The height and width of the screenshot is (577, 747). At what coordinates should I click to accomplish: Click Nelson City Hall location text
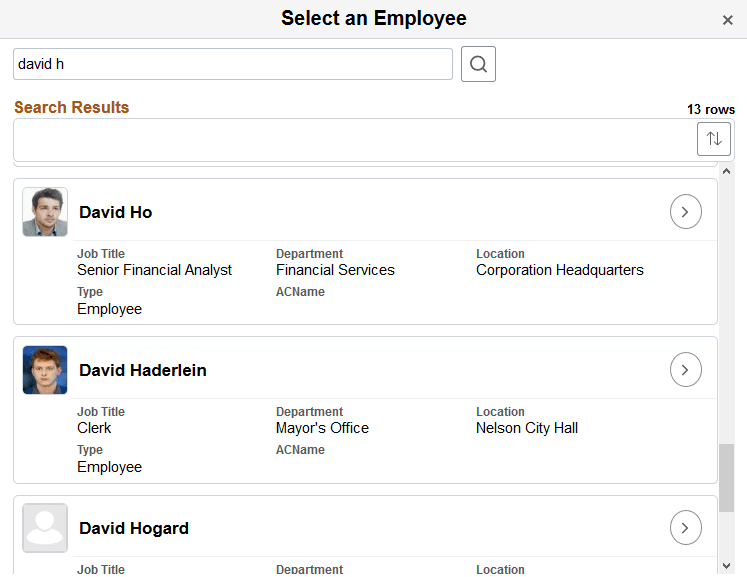tap(527, 428)
